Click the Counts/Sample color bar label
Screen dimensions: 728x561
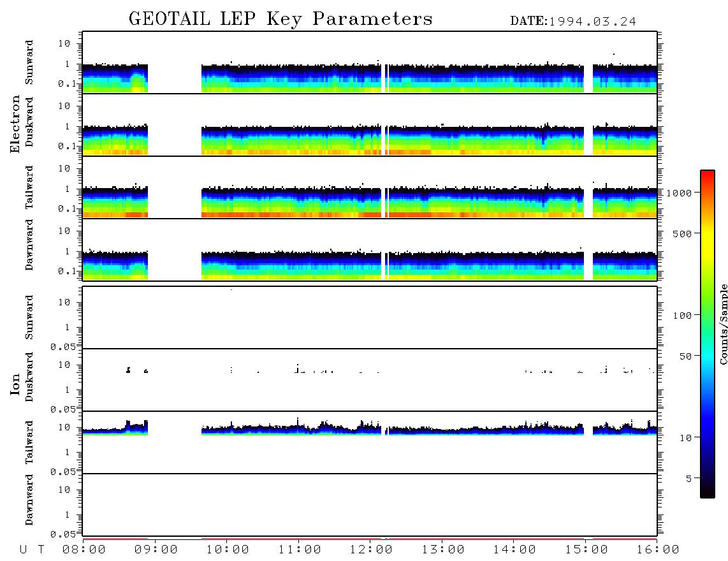(723, 324)
